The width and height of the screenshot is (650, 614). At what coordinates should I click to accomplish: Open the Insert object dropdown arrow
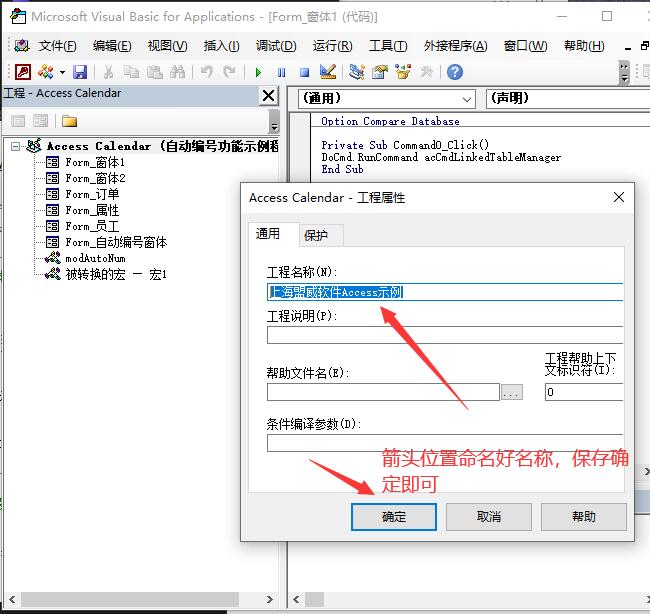click(x=62, y=72)
